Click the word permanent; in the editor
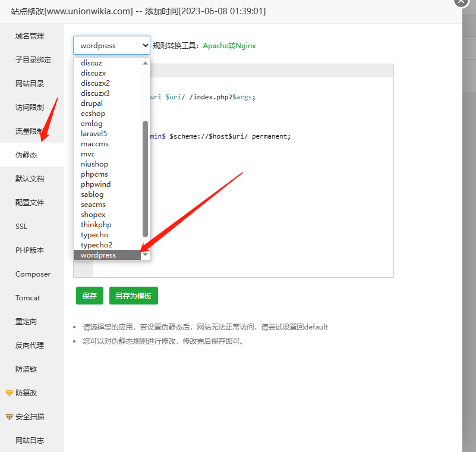The width and height of the screenshot is (476, 452). pyautogui.click(x=271, y=136)
